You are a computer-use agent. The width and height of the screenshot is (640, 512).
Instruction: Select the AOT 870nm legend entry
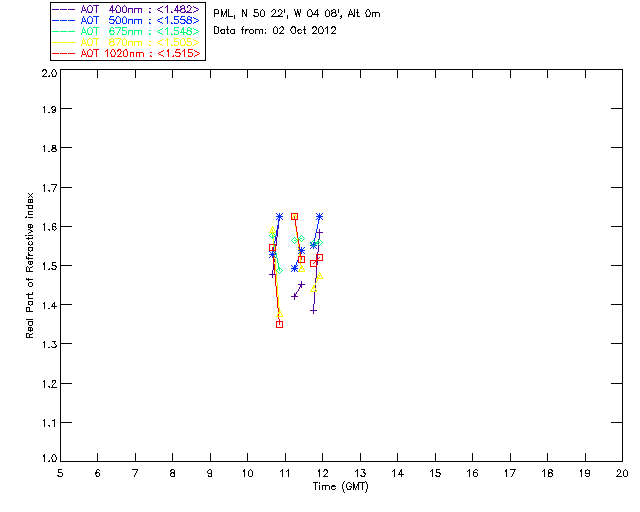[126, 42]
